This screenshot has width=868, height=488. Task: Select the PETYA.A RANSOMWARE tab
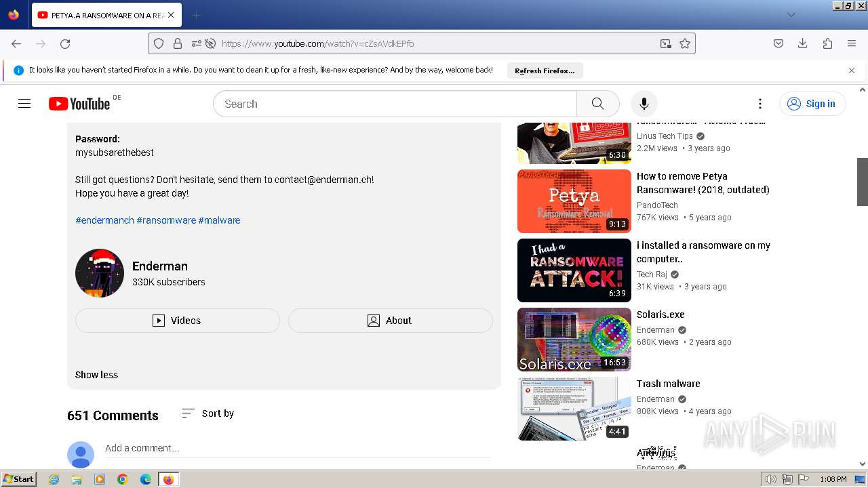[106, 15]
